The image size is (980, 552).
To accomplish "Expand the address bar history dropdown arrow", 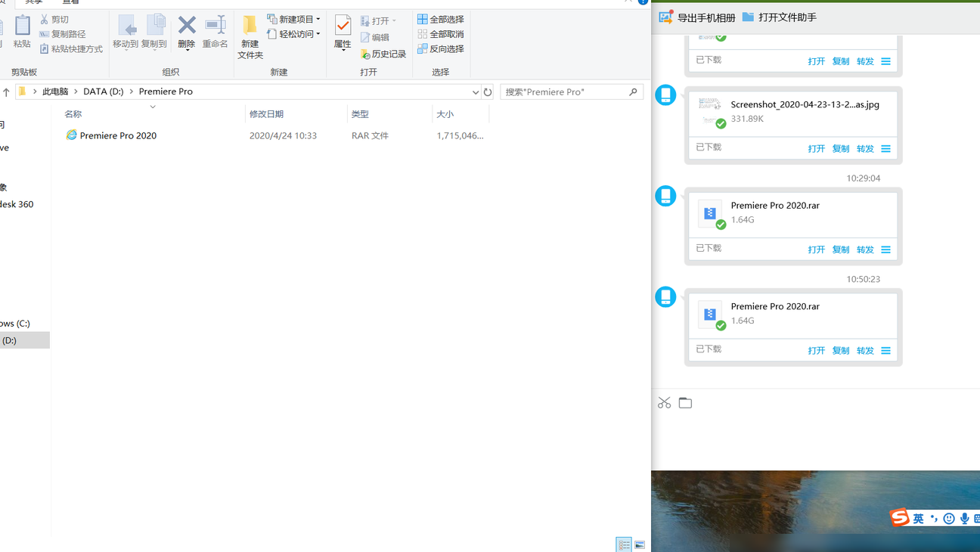I will click(475, 92).
